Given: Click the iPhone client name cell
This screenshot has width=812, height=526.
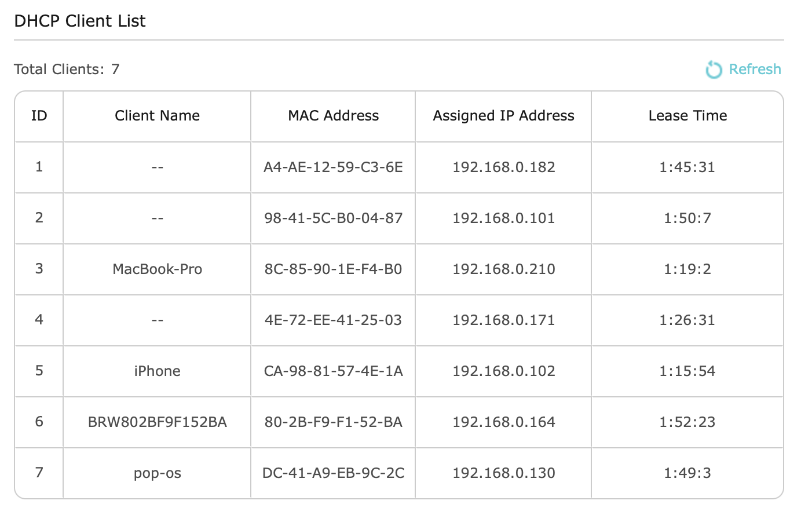Looking at the screenshot, I should coord(157,371).
